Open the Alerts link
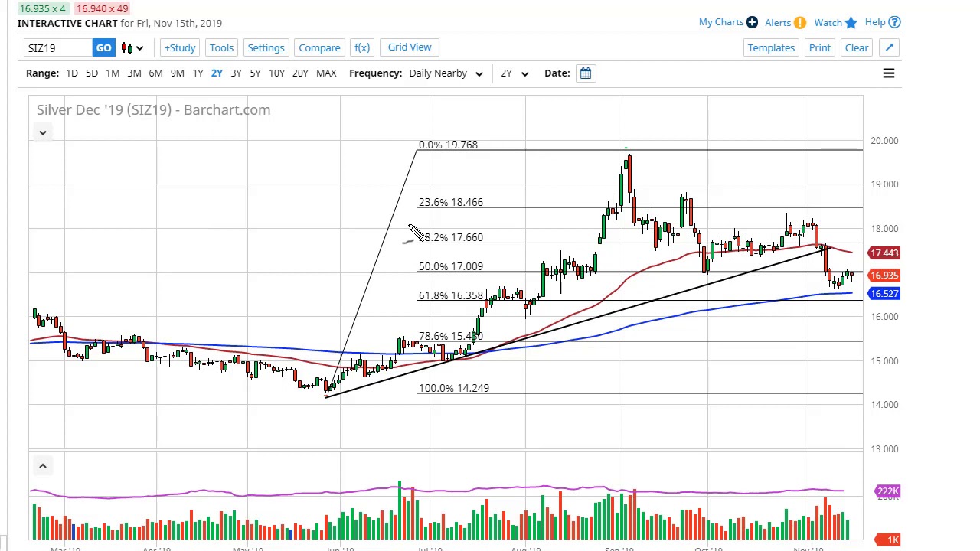This screenshot has width=980, height=551. point(778,22)
